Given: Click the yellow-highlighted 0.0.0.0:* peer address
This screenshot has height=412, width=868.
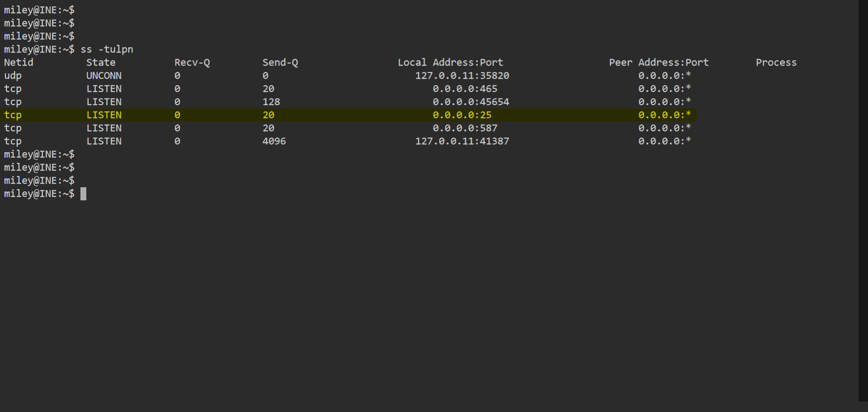Looking at the screenshot, I should coord(665,115).
